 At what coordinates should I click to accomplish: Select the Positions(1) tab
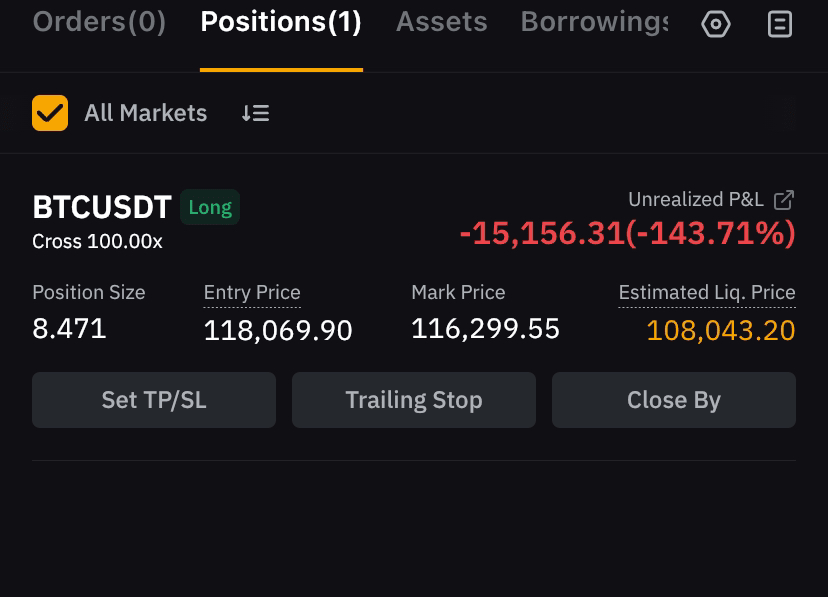coord(281,22)
